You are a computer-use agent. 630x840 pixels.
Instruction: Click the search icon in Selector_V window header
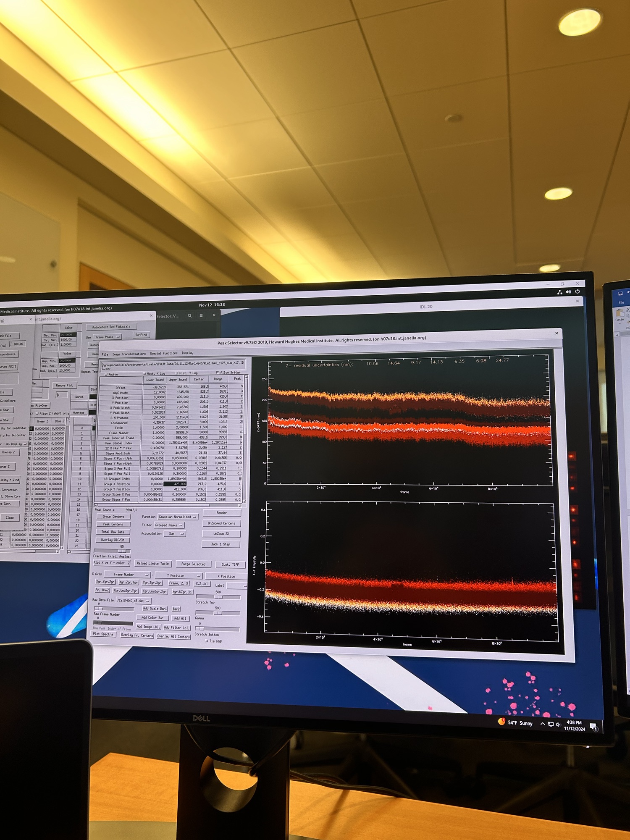pos(190,315)
